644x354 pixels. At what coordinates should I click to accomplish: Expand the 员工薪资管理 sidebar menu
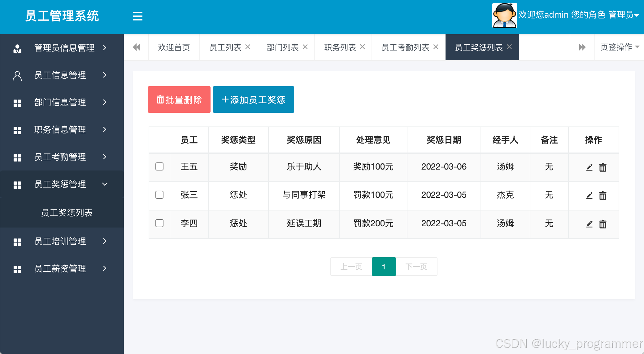click(x=60, y=268)
